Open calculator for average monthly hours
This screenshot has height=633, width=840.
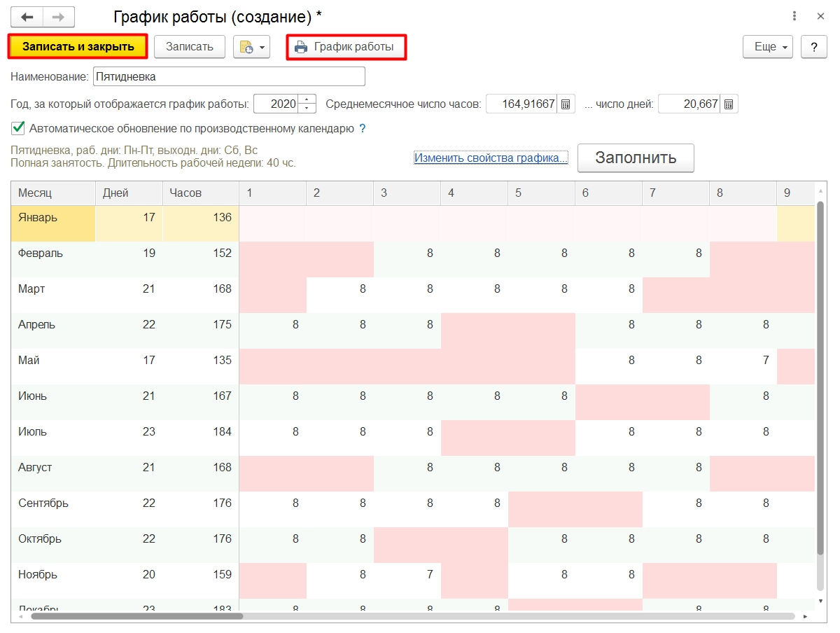(x=566, y=104)
